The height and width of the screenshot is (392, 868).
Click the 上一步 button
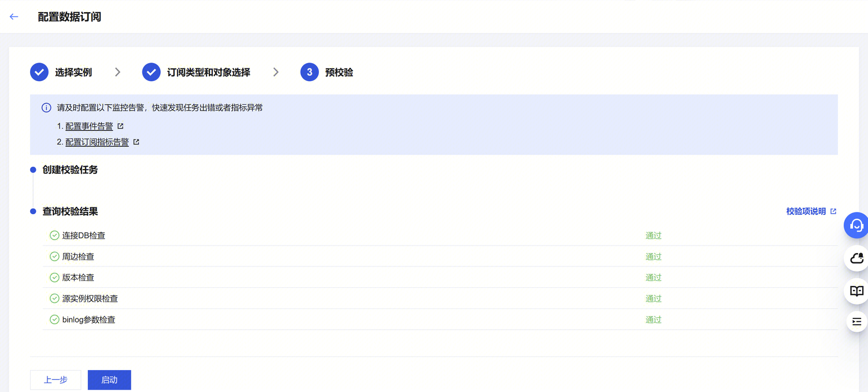pos(56,380)
